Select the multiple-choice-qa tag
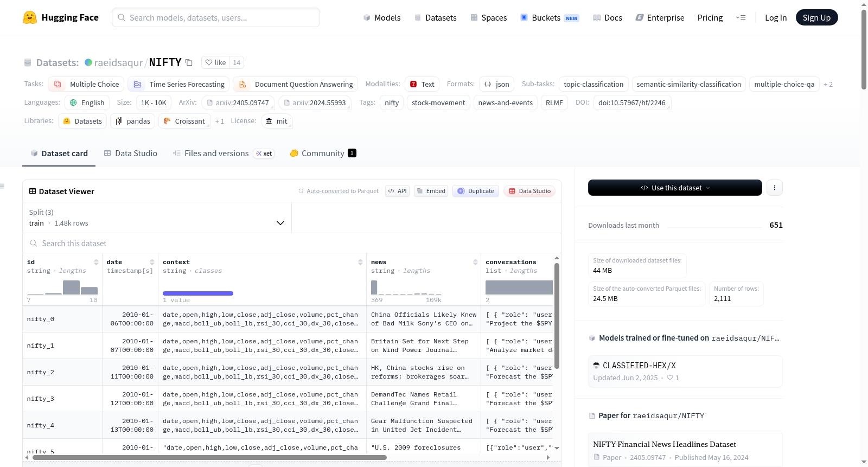 (784, 84)
